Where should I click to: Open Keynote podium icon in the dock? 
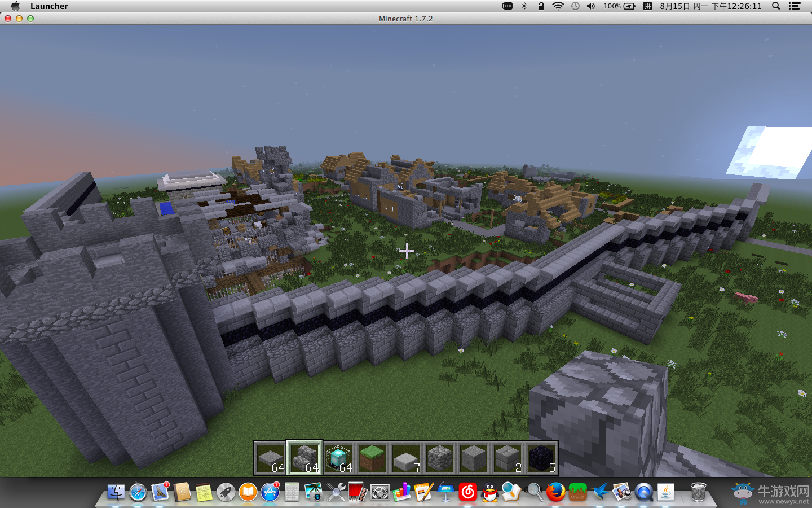445,492
